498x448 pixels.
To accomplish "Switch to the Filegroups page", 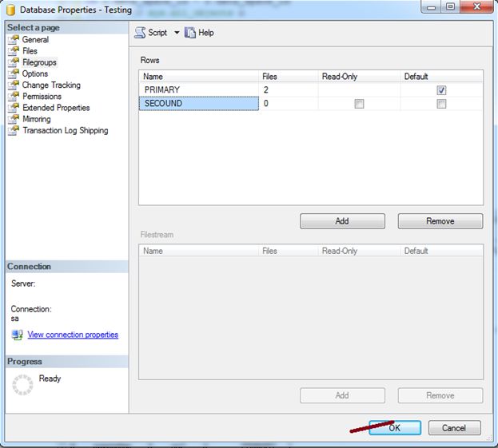I will pyautogui.click(x=39, y=62).
